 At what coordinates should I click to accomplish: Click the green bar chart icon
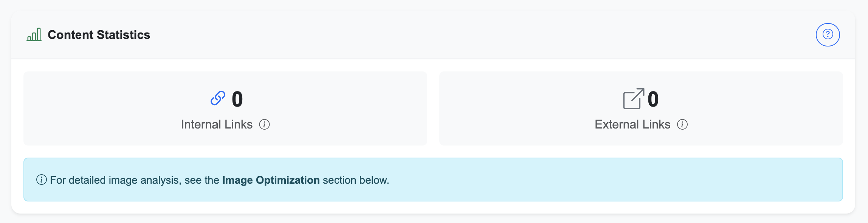tap(34, 35)
